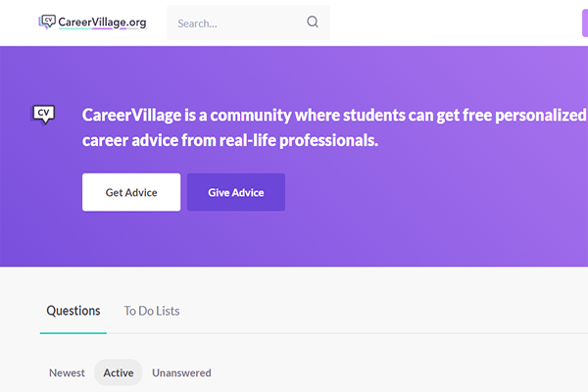Screen dimensions: 588x392
Task: Click the white CV icon in hero banner
Action: pos(43,114)
